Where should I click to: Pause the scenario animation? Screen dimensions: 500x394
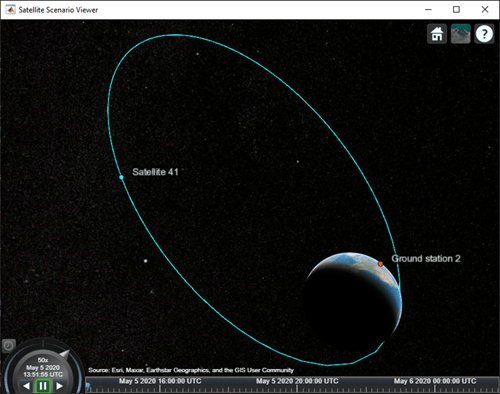[43, 386]
